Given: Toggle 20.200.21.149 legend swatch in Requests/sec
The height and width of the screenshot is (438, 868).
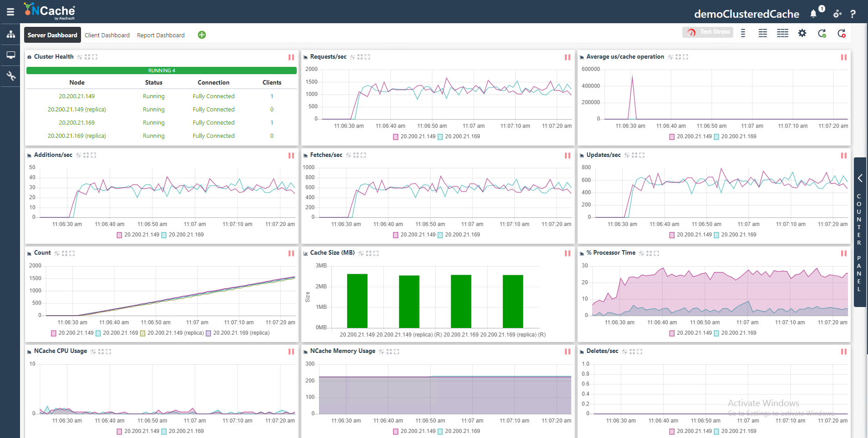Looking at the screenshot, I should [396, 137].
